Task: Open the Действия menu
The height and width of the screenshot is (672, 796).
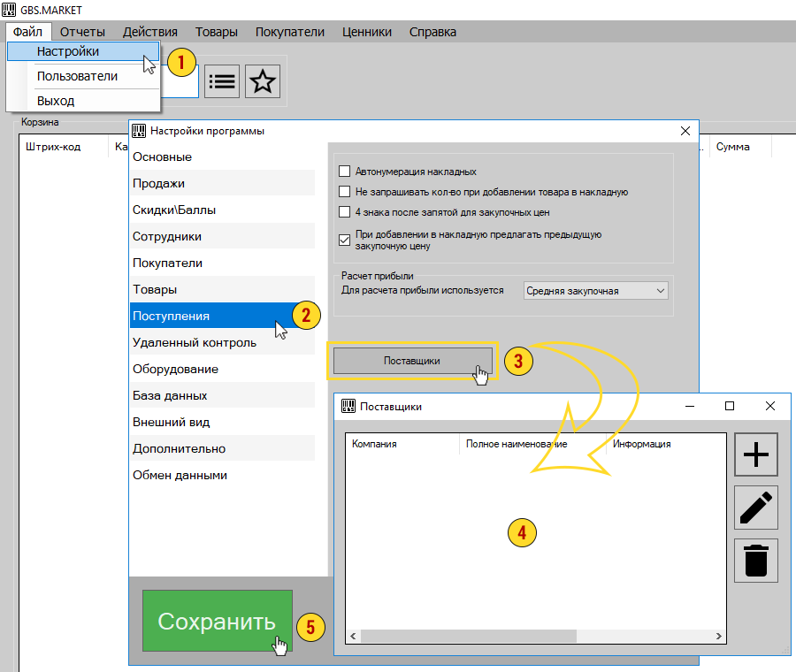Action: click(x=149, y=32)
